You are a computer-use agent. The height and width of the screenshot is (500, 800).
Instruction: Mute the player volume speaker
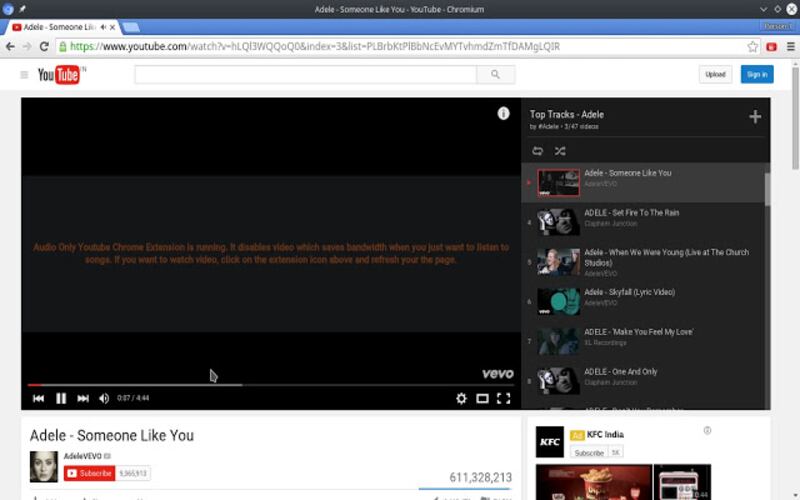point(104,398)
